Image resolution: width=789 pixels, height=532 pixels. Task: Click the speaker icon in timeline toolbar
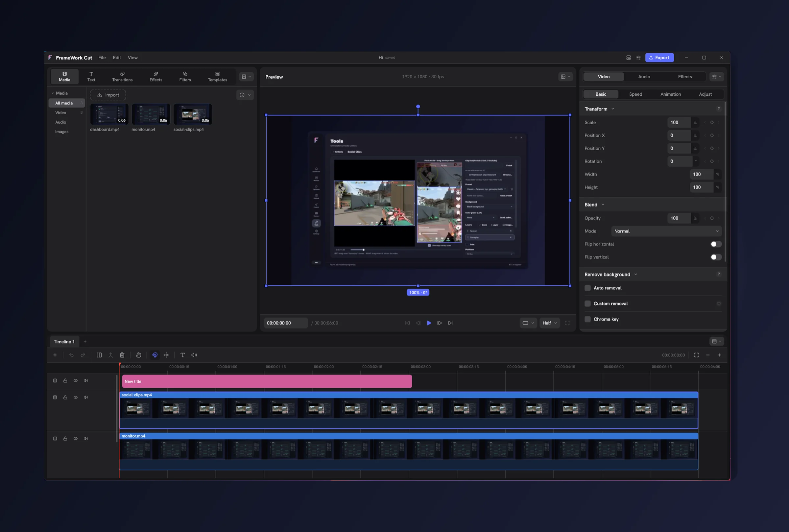point(194,355)
